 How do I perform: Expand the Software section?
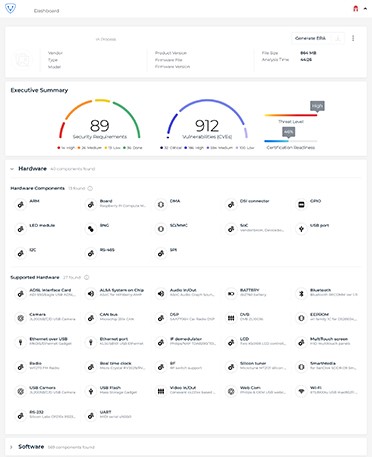point(12,447)
